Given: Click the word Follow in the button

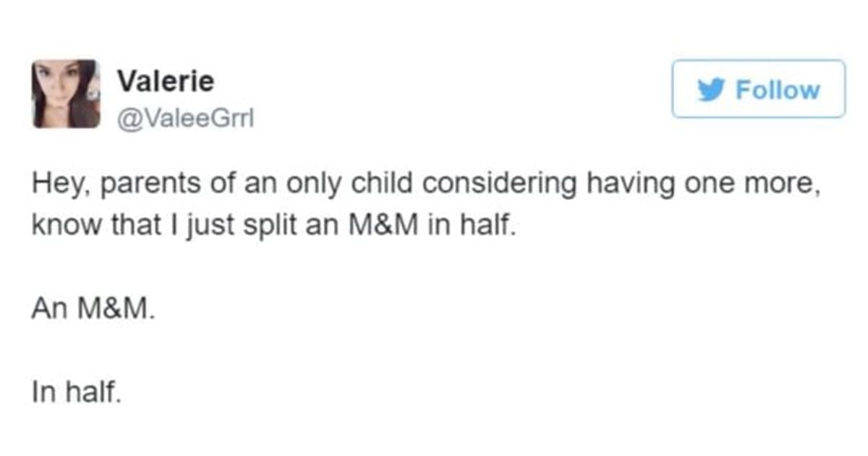Looking at the screenshot, I should pyautogui.click(x=778, y=90).
